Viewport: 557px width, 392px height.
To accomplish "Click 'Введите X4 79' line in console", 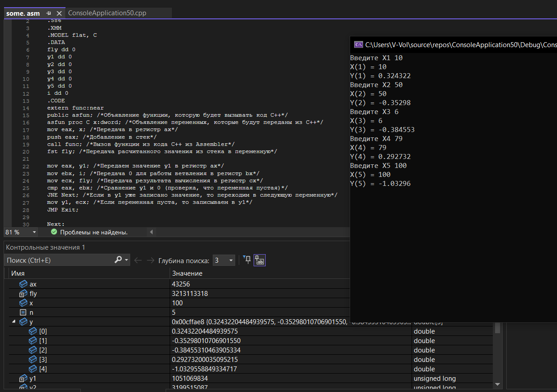I will (x=376, y=139).
